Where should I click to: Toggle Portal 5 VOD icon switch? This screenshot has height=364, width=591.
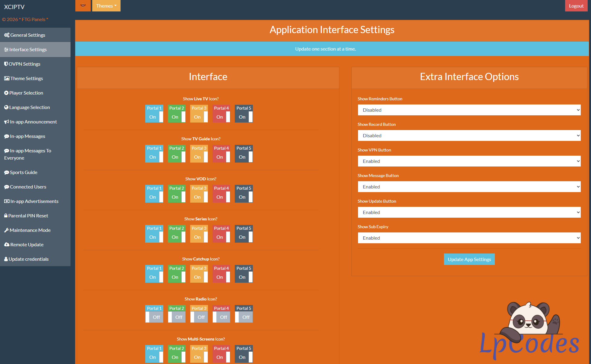244,197
